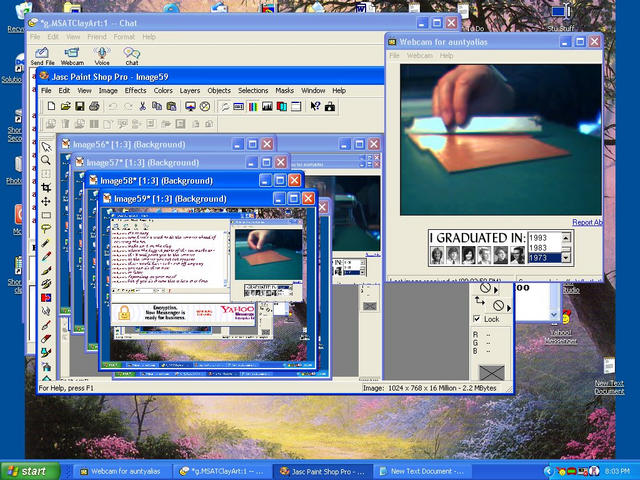Select the Arrow tool in tool palette

[x=46, y=147]
